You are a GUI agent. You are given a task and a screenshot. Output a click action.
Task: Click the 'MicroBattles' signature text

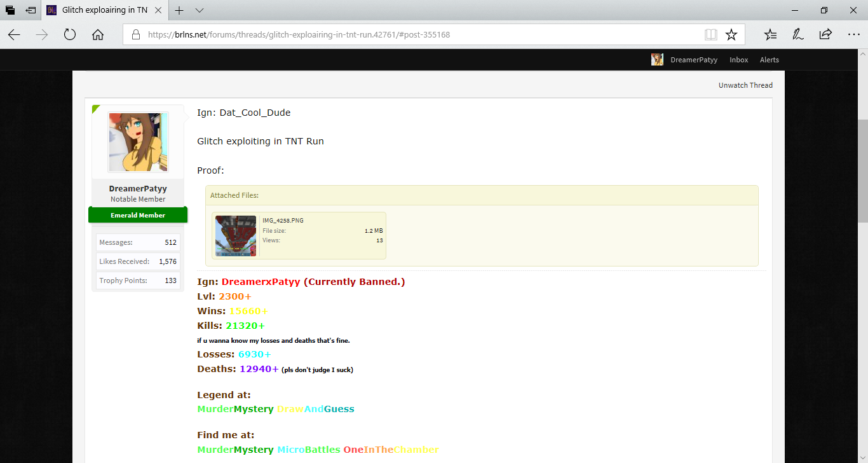pyautogui.click(x=309, y=450)
